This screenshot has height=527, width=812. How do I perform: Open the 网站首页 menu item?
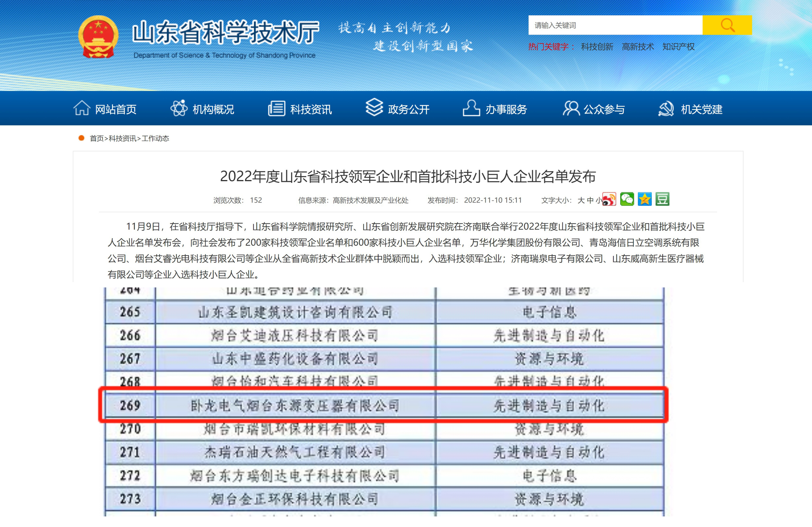[x=116, y=109]
